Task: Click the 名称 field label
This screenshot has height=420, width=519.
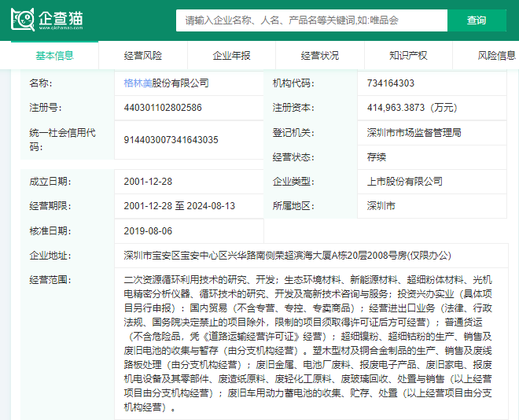Action: tap(41, 83)
